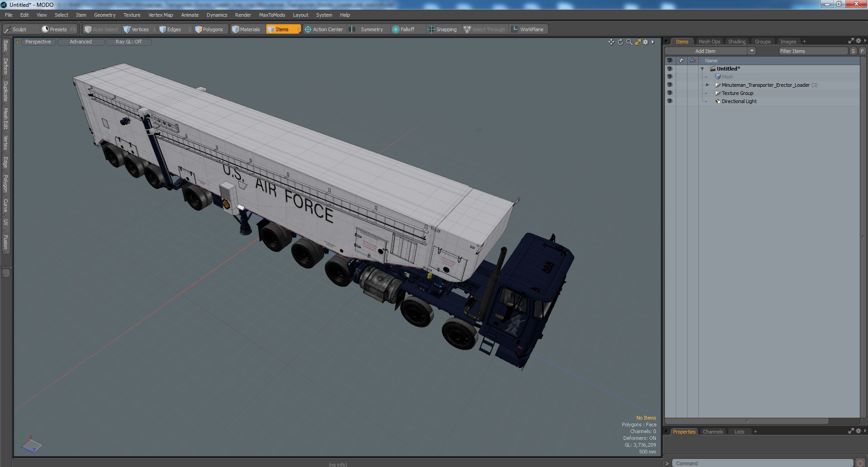Open File menu
The width and height of the screenshot is (868, 467).
[x=9, y=15]
